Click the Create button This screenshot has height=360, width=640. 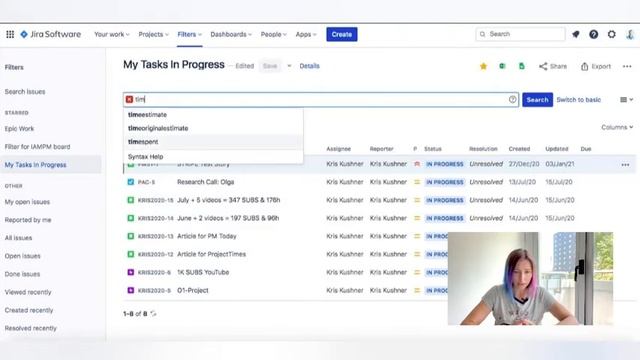pyautogui.click(x=342, y=34)
